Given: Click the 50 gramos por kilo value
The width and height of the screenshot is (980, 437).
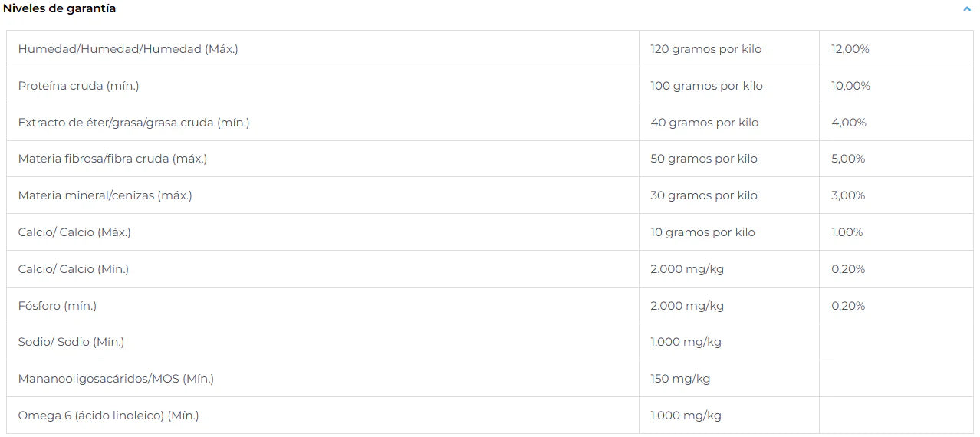Looking at the screenshot, I should point(704,159).
